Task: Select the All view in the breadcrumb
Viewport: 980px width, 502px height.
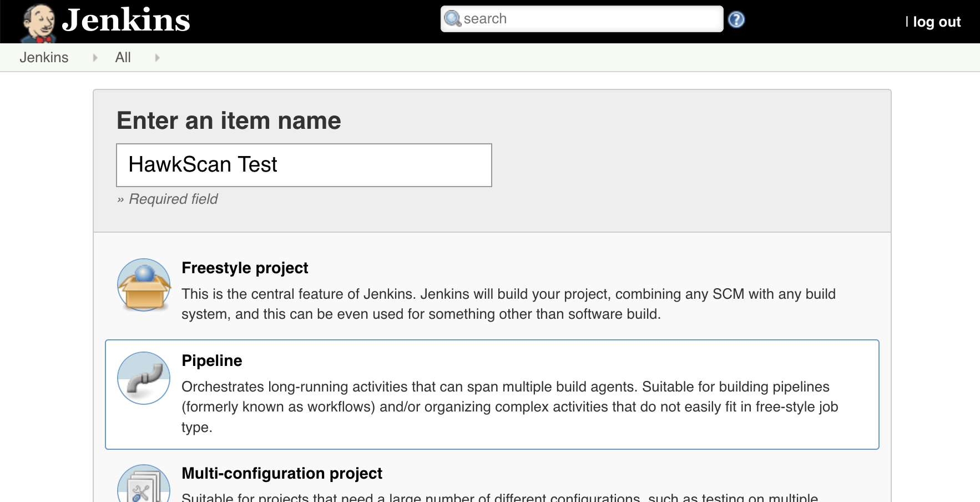Action: pos(123,57)
